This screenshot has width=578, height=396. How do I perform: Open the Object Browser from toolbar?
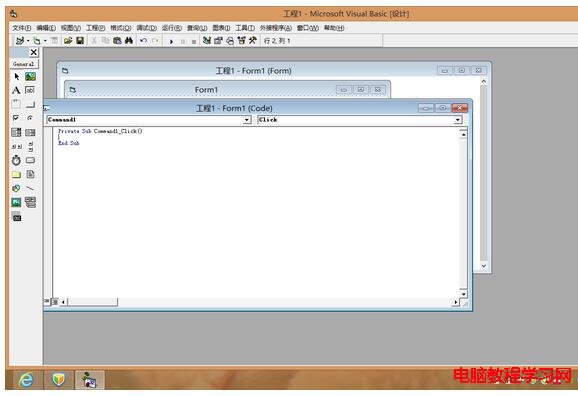tap(241, 41)
